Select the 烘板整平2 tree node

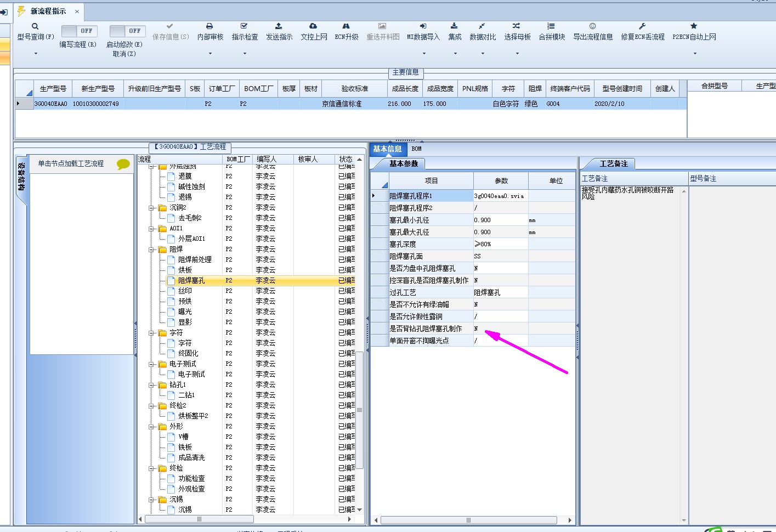click(193, 416)
